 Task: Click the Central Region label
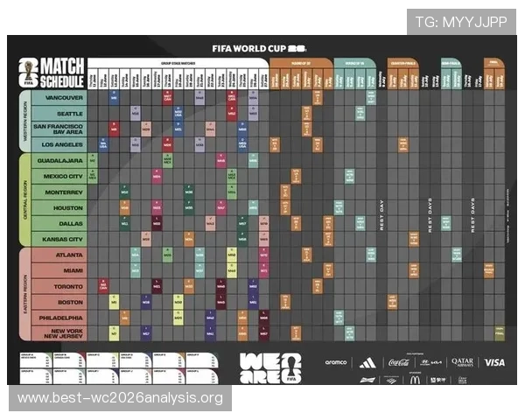(x=25, y=200)
